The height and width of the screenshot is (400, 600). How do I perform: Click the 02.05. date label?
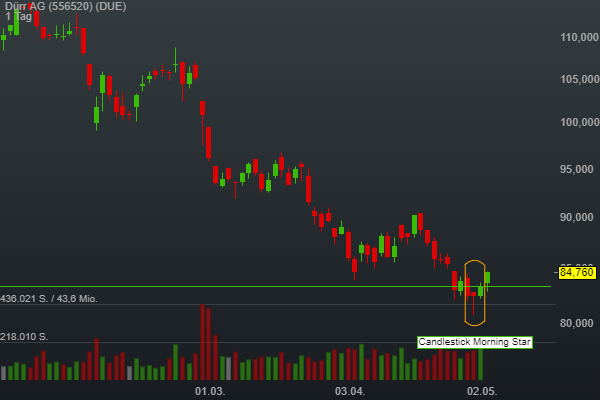pos(482,391)
